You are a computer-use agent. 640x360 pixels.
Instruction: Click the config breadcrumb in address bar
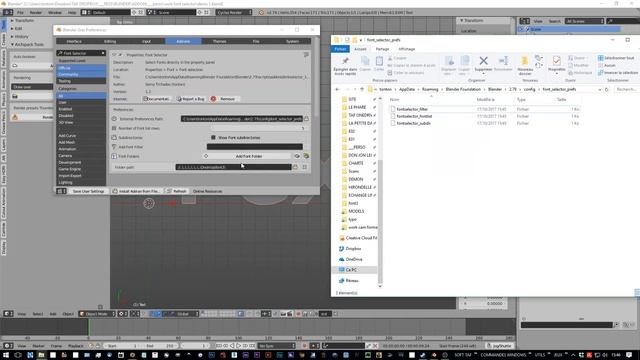529,89
